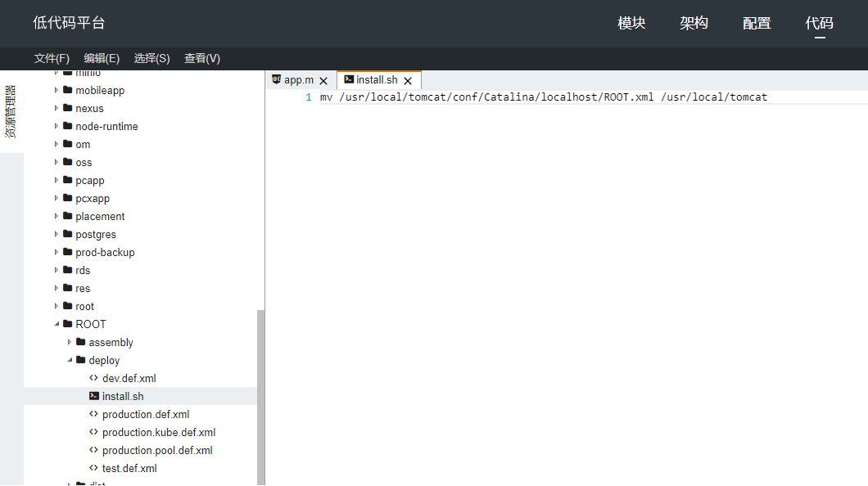
Task: Open the 查看(V) menu
Action: [x=202, y=58]
